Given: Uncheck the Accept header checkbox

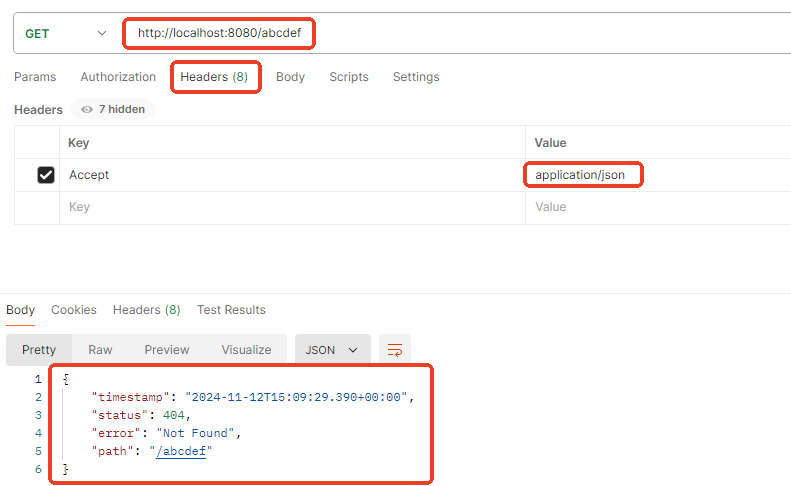Looking at the screenshot, I should tap(45, 175).
